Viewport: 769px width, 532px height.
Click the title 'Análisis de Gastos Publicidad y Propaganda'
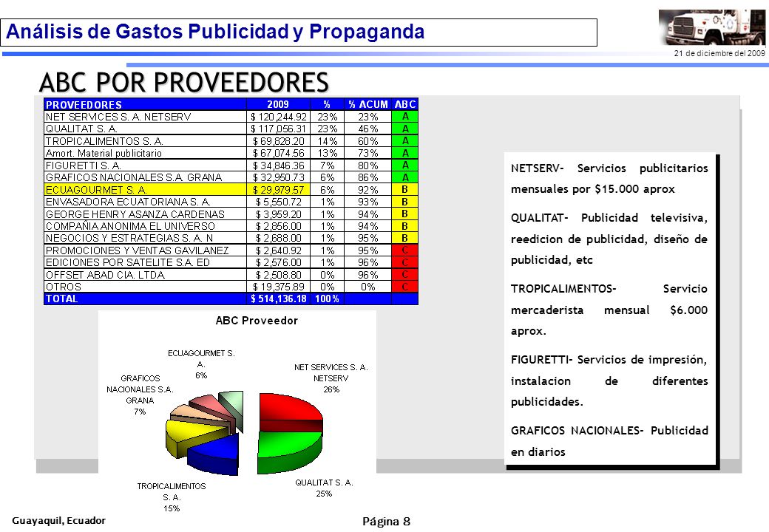pyautogui.click(x=215, y=32)
